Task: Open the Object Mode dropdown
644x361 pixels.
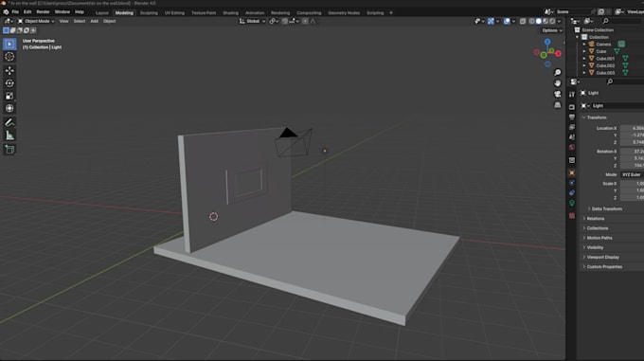Action: click(x=36, y=22)
